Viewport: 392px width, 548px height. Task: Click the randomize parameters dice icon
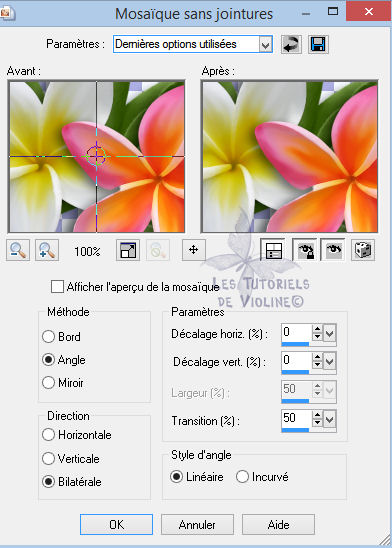tap(363, 250)
